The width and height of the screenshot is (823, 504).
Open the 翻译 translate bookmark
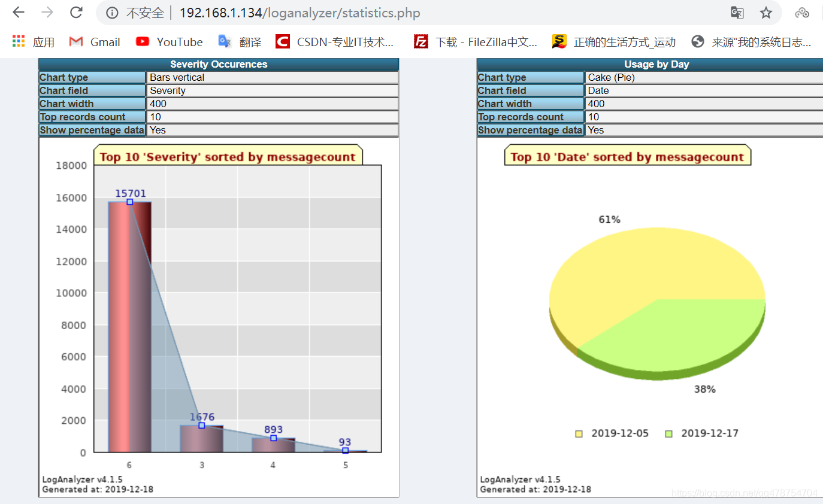[240, 41]
